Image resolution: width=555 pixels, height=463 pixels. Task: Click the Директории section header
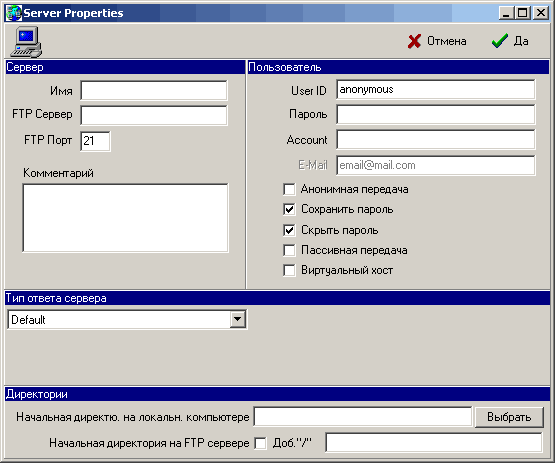(278, 394)
